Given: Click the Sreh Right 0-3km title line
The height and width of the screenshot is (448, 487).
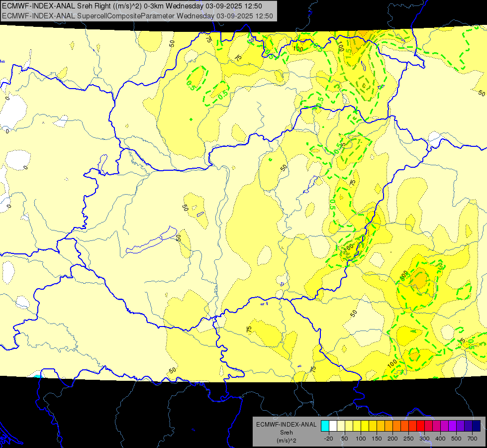Looking at the screenshot, I should [x=132, y=6].
